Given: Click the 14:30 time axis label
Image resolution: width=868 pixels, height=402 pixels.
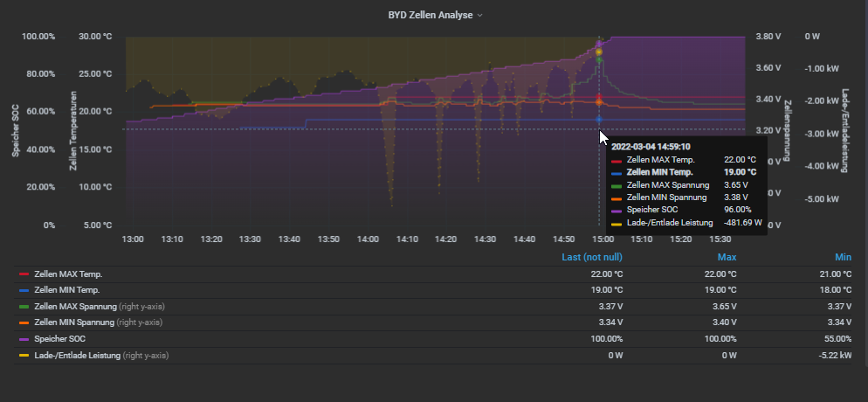Looking at the screenshot, I should click(x=485, y=239).
